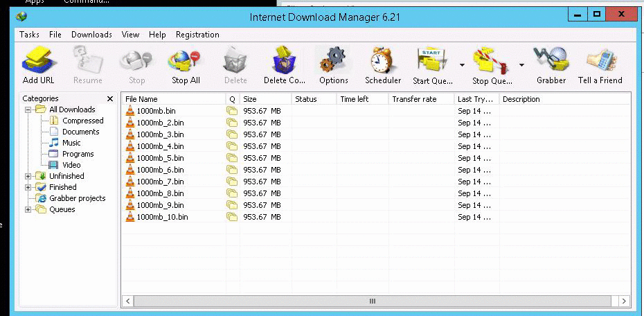644x316 pixels.
Task: Click the Add URL toolbar icon
Action: (x=38, y=60)
